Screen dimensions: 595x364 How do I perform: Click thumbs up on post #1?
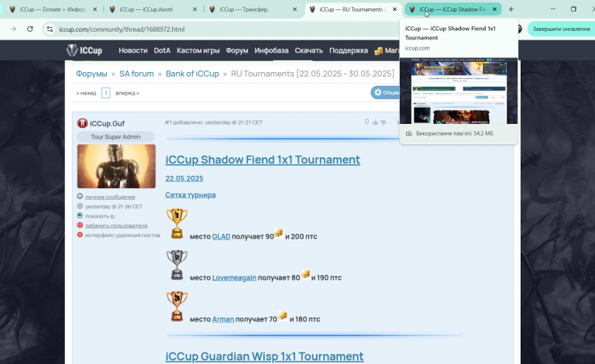(375, 122)
